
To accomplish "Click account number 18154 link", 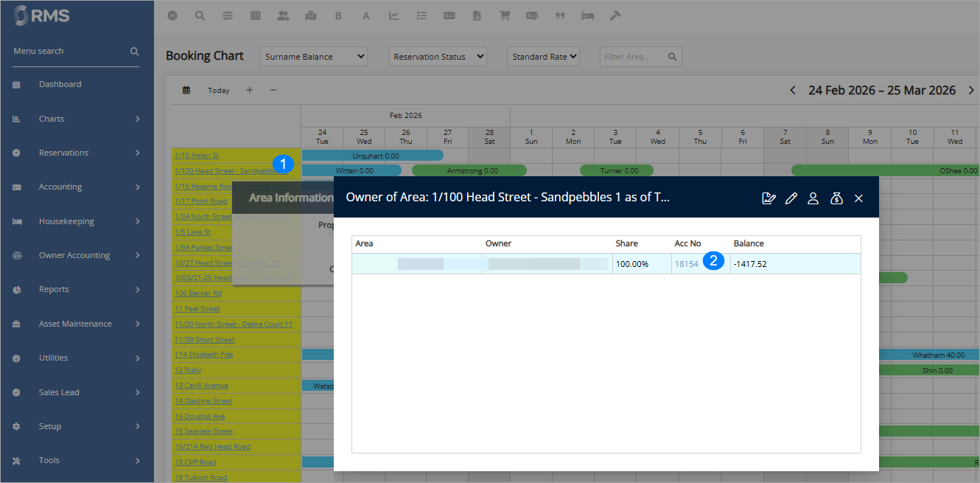I will tap(686, 264).
